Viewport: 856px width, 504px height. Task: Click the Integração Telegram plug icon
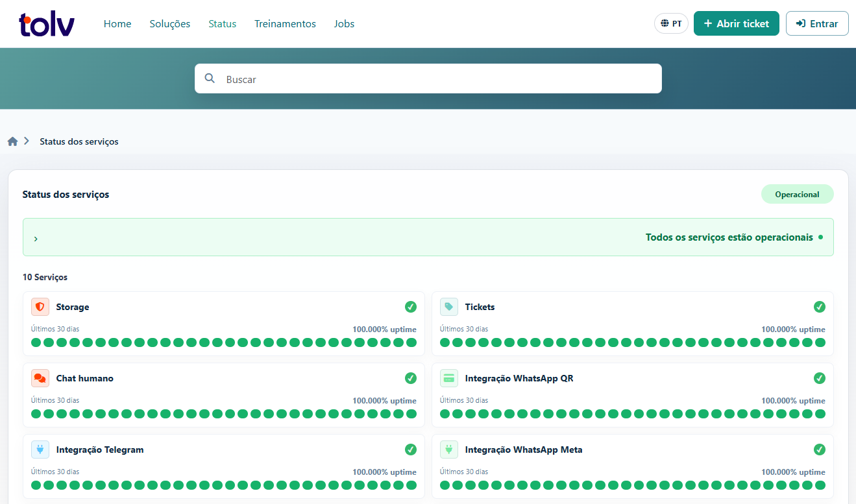[40, 450]
